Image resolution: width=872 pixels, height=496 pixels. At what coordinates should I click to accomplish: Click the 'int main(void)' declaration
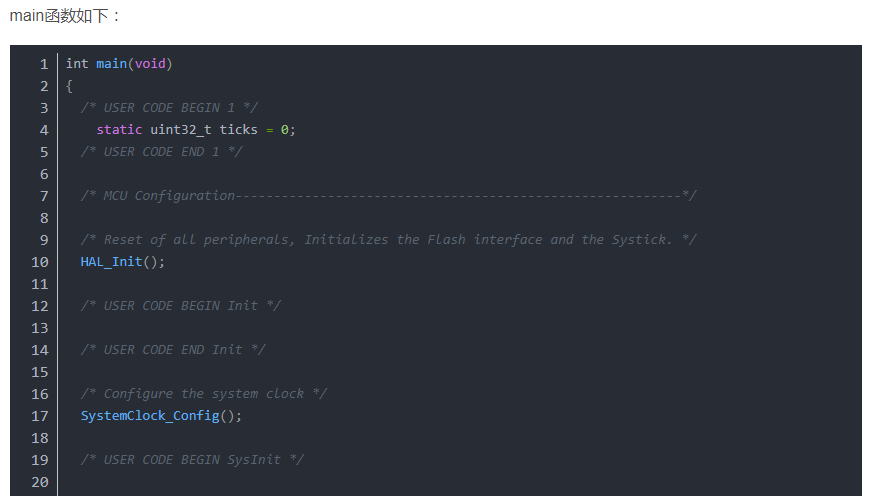(x=119, y=64)
